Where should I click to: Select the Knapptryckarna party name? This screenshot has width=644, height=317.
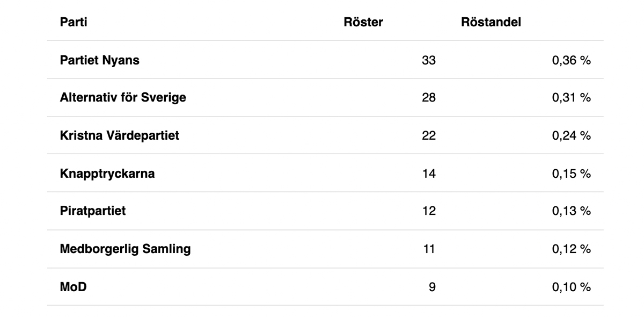pos(107,174)
